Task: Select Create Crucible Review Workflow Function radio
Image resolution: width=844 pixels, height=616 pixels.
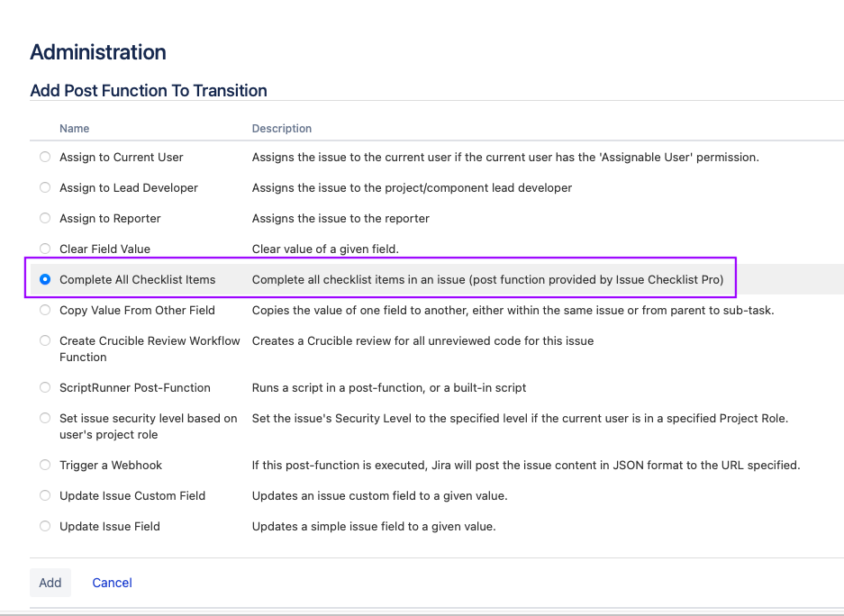Action: [x=45, y=340]
